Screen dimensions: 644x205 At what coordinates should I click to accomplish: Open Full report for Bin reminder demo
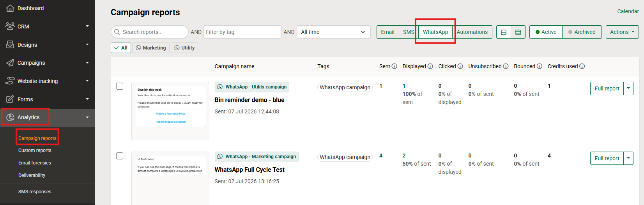point(607,88)
